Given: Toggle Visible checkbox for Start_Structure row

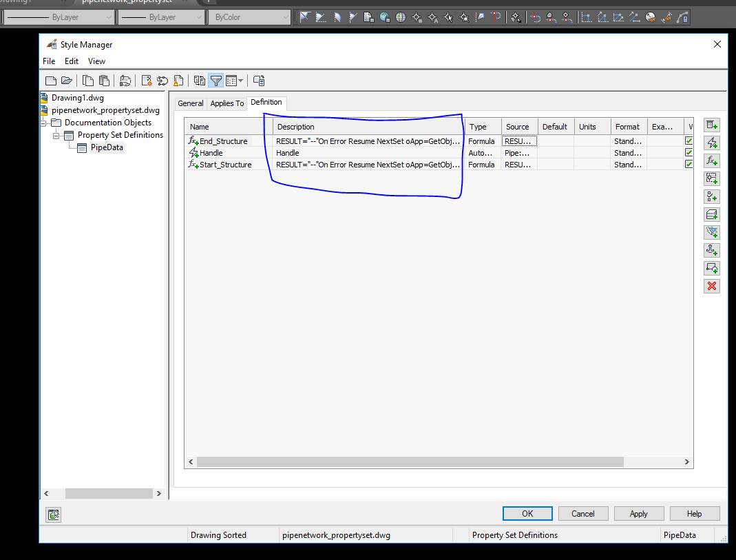Looking at the screenshot, I should pyautogui.click(x=689, y=164).
